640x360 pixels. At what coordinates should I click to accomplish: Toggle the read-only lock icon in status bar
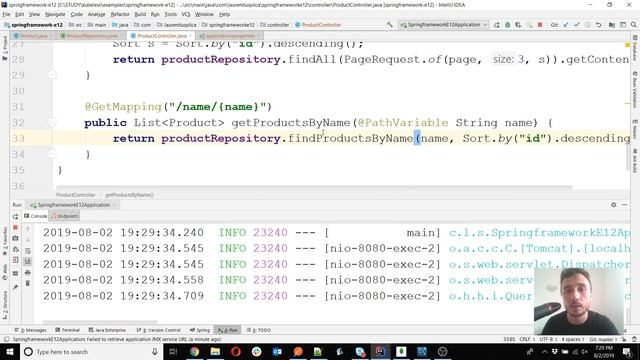click(624, 340)
